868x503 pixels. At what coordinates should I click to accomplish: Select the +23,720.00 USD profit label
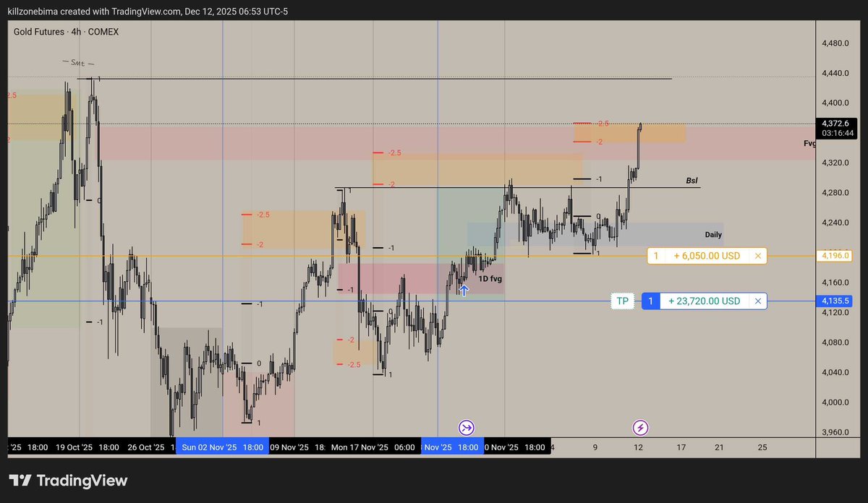pos(704,301)
